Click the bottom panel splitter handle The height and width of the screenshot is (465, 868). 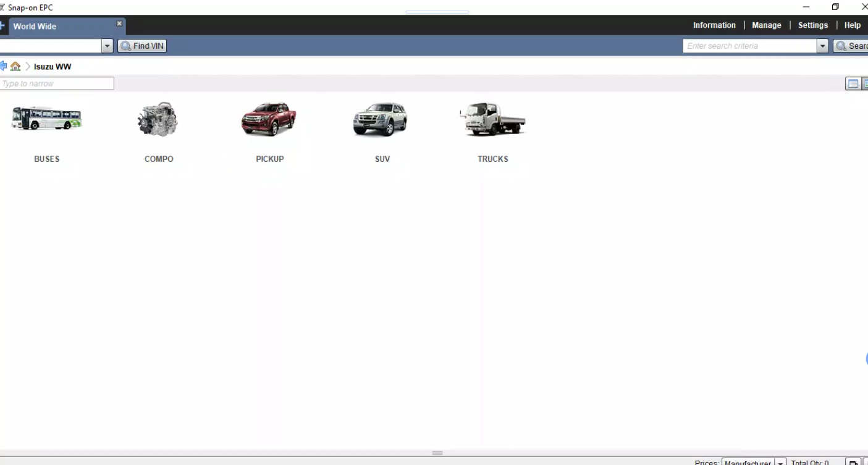tap(437, 453)
